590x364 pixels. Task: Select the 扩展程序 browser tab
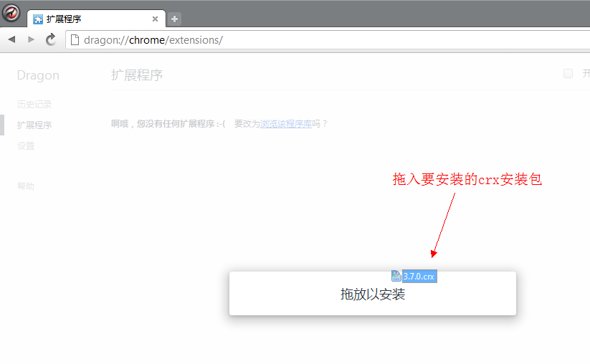96,19
